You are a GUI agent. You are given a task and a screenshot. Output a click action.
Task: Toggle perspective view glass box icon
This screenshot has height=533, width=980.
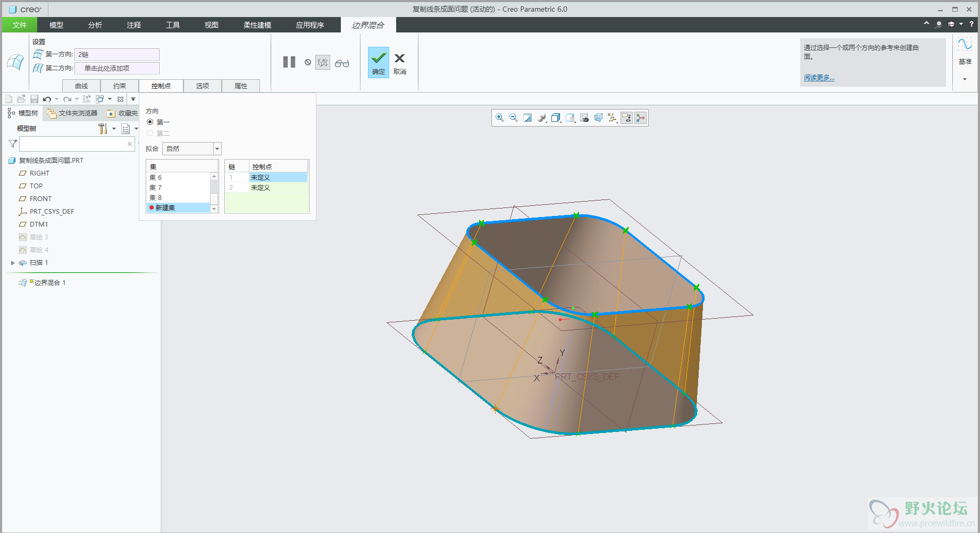598,118
